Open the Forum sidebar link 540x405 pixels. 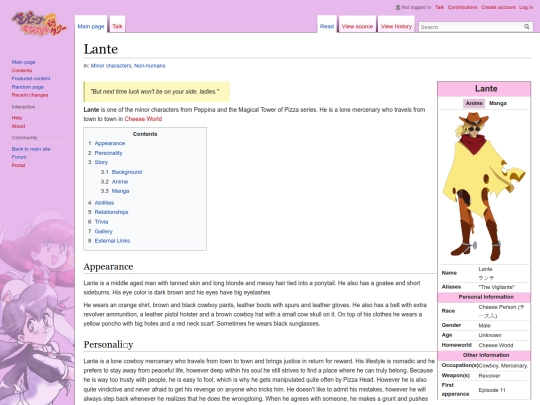tap(19, 157)
